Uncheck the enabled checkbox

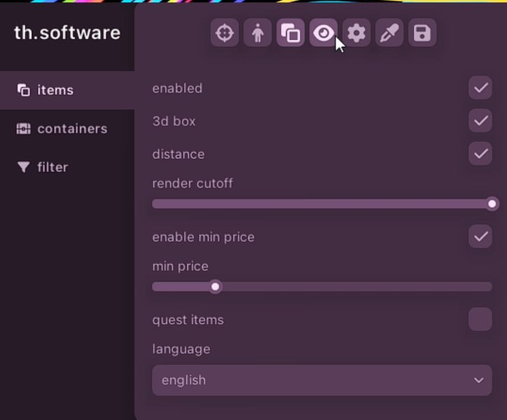pos(480,88)
